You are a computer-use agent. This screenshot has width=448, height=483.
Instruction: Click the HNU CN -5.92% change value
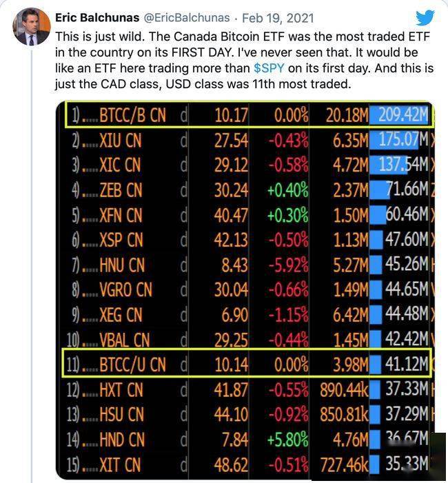pyautogui.click(x=288, y=265)
